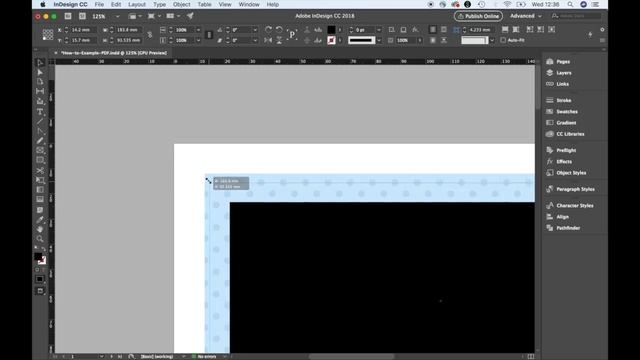Select the Pen tool

[x=40, y=131]
